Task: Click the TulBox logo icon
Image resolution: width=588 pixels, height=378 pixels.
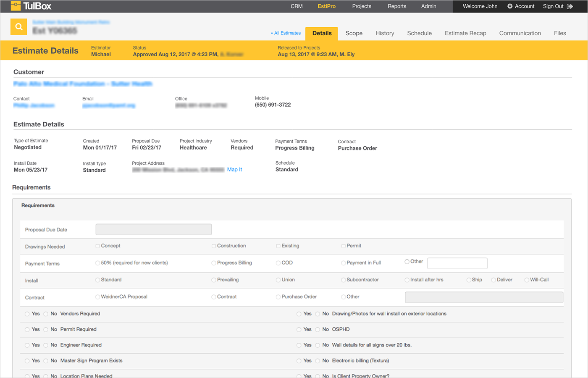Action: [x=16, y=6]
